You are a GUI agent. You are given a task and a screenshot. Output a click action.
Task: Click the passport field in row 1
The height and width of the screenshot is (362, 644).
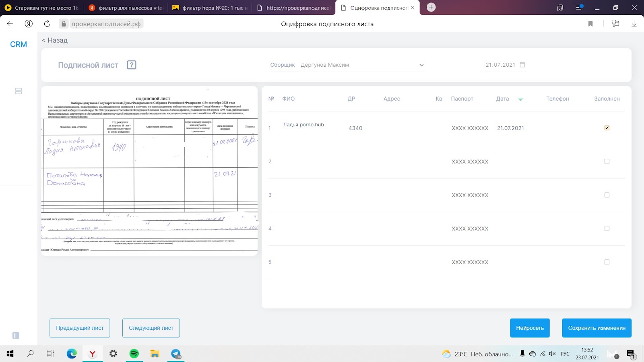click(x=470, y=128)
